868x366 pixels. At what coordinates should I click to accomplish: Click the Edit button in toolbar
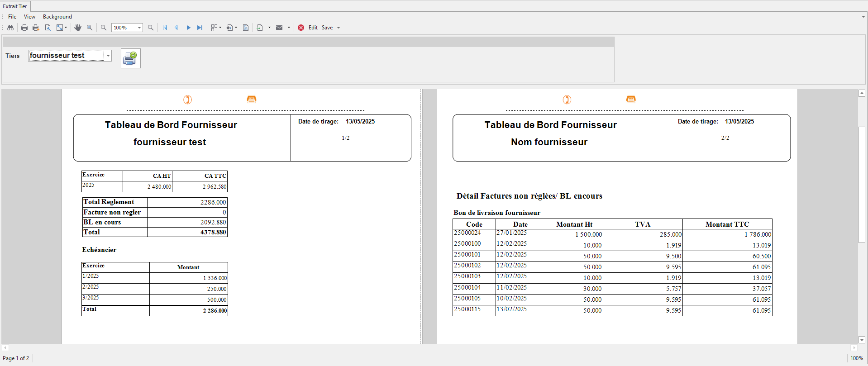pos(313,28)
